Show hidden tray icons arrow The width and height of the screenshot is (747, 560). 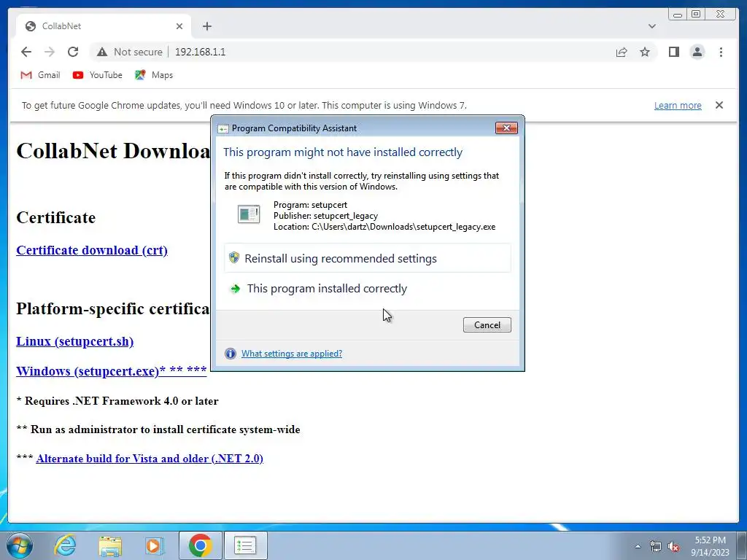point(638,546)
